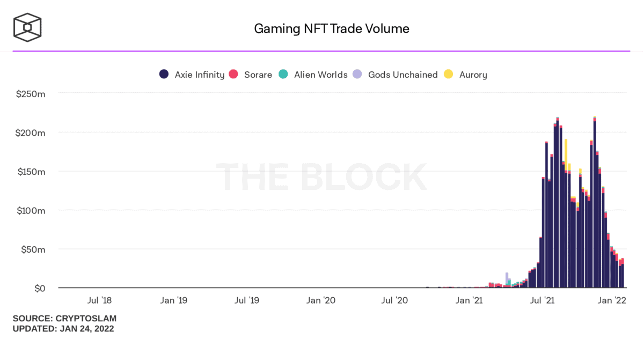Click the Sorare red legend dot
The width and height of the screenshot is (644, 338).
pyautogui.click(x=233, y=75)
